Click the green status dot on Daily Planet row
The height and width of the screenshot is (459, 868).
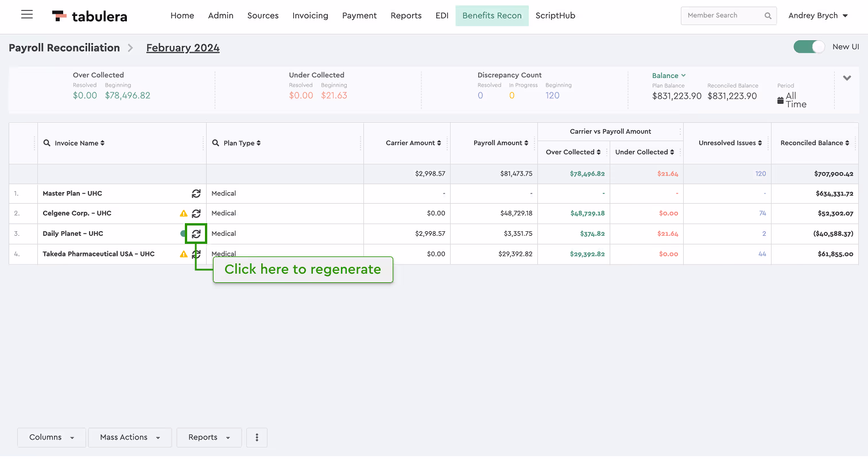[183, 234]
